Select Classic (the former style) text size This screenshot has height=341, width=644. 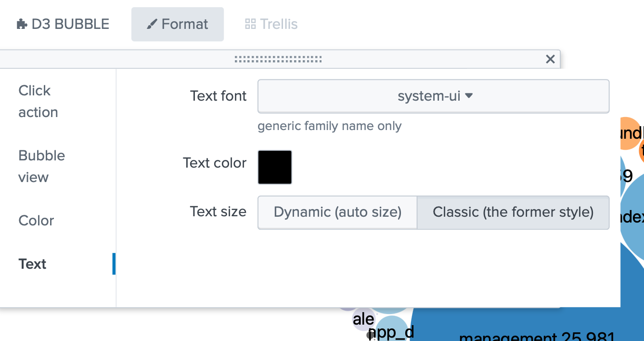coord(513,212)
